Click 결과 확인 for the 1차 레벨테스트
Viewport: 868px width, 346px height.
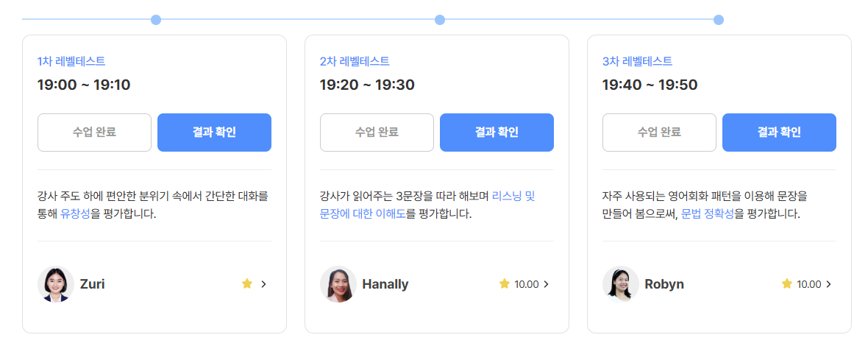(214, 133)
